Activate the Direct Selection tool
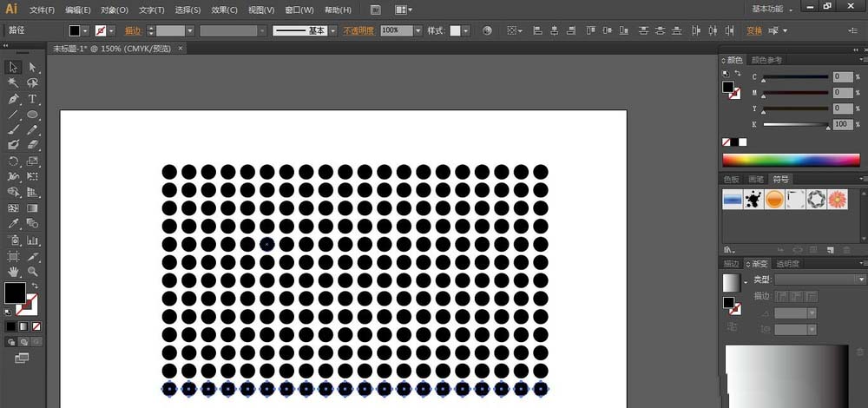 click(33, 68)
